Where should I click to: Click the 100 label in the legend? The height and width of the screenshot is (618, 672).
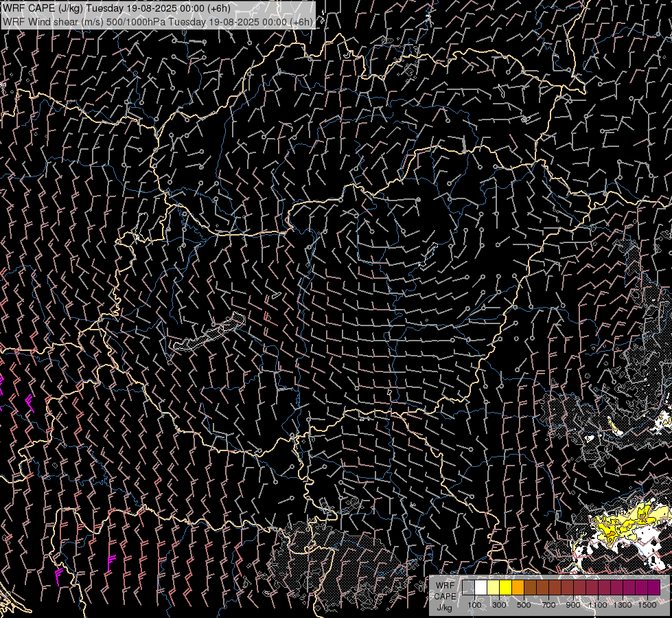pos(474,605)
